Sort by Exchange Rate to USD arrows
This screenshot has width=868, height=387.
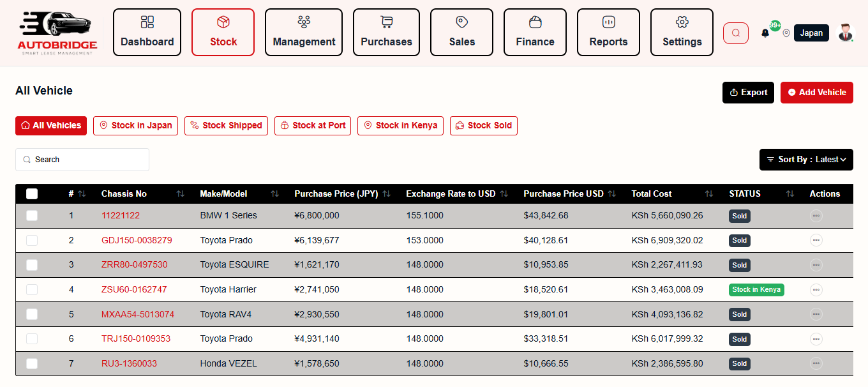504,194
